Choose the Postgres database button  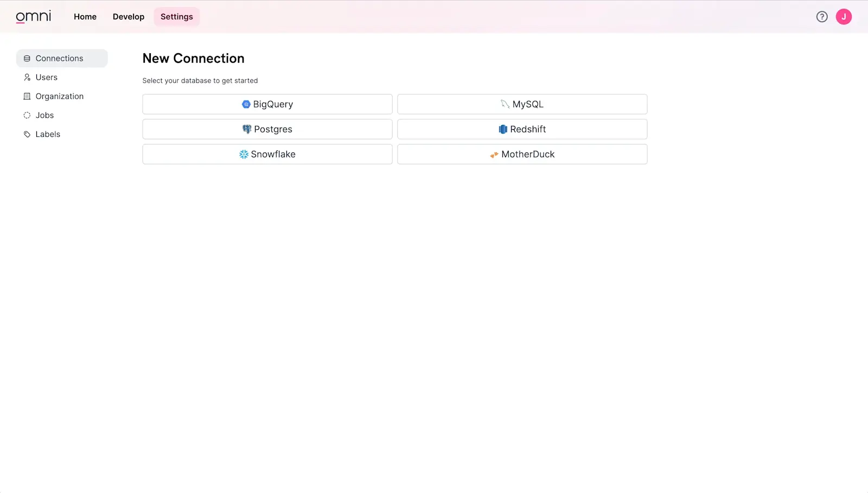267,129
